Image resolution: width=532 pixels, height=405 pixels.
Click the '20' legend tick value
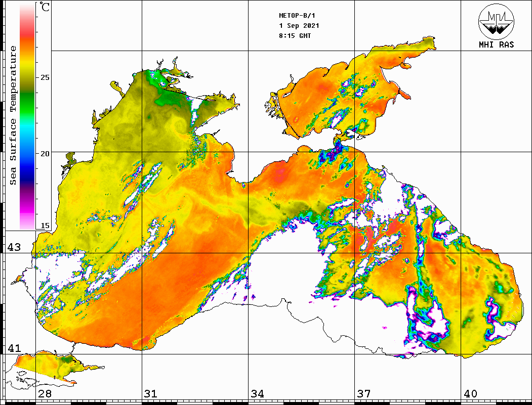coord(45,154)
